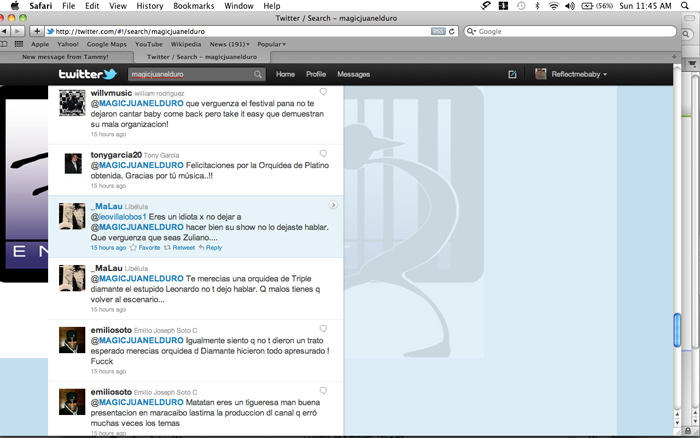Click the search magnifier in Twitter bar
The height and width of the screenshot is (438, 700).
258,75
